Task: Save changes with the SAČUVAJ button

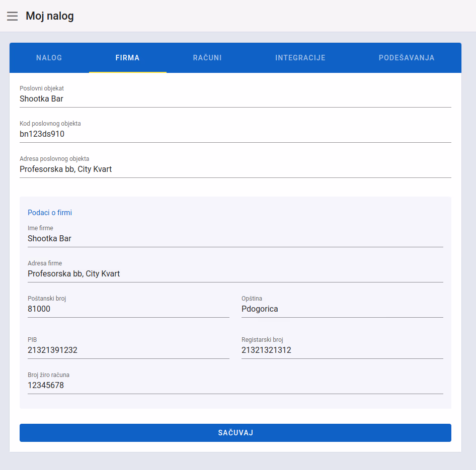Action: 235,433
